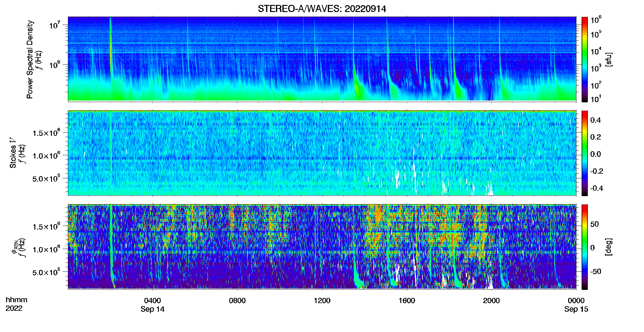Click the [deg] units label

click(609, 247)
